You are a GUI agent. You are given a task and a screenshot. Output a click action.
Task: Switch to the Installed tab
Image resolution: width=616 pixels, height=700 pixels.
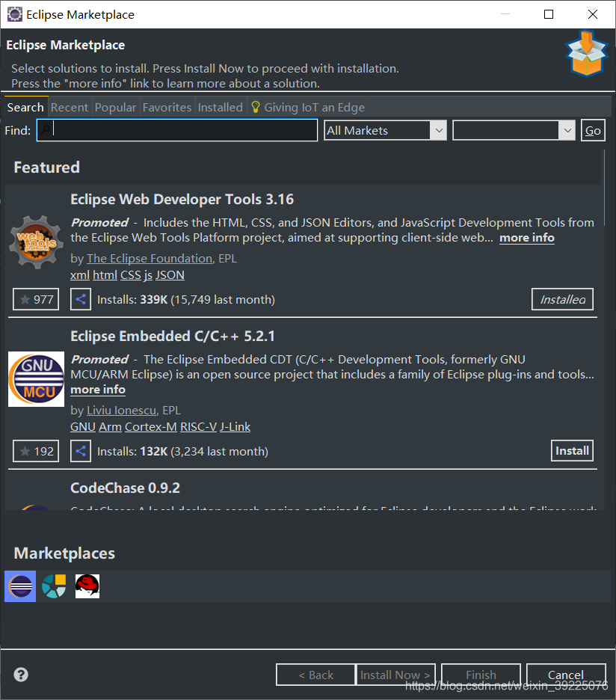click(x=220, y=107)
